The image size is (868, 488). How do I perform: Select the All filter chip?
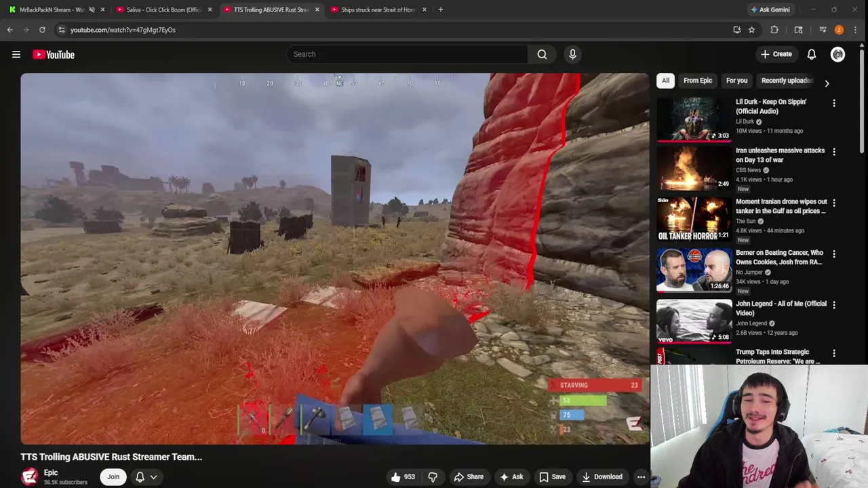(665, 81)
